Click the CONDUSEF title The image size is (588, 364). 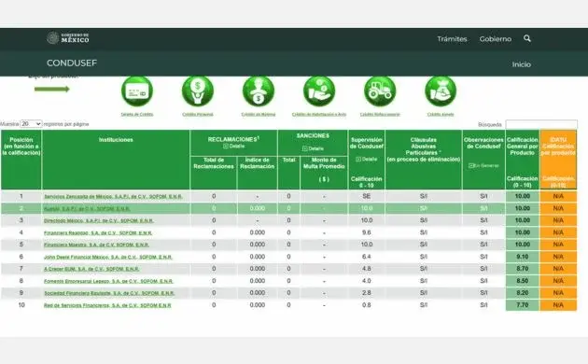pos(72,63)
